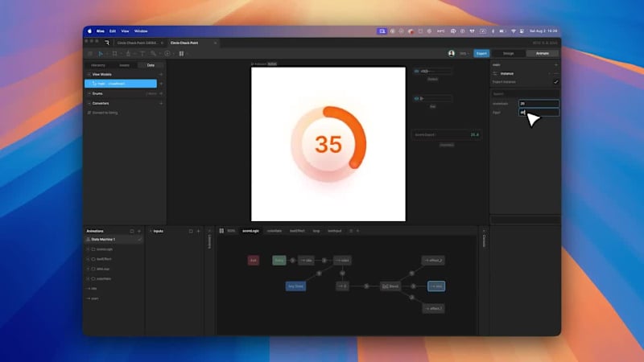Expand the scoreLogic animation folder
Viewport: 644px width, 362px height.
coord(88,249)
